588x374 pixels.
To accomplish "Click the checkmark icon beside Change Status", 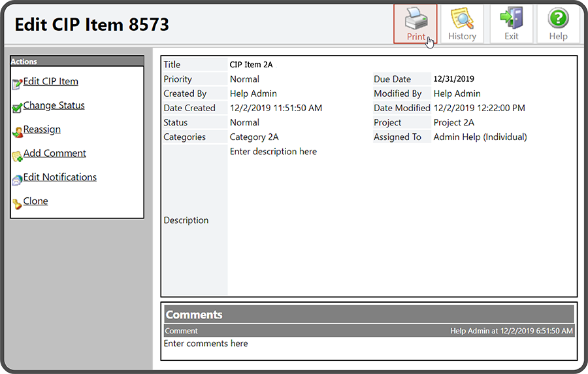I will (x=17, y=107).
